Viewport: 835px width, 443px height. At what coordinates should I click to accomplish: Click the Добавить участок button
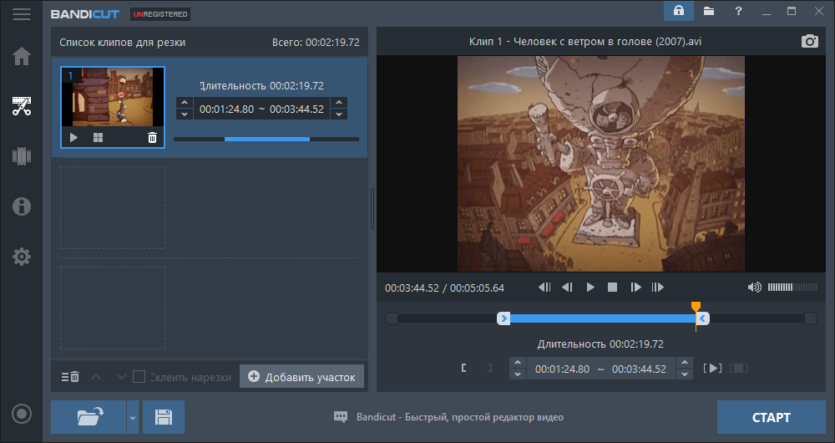point(302,376)
